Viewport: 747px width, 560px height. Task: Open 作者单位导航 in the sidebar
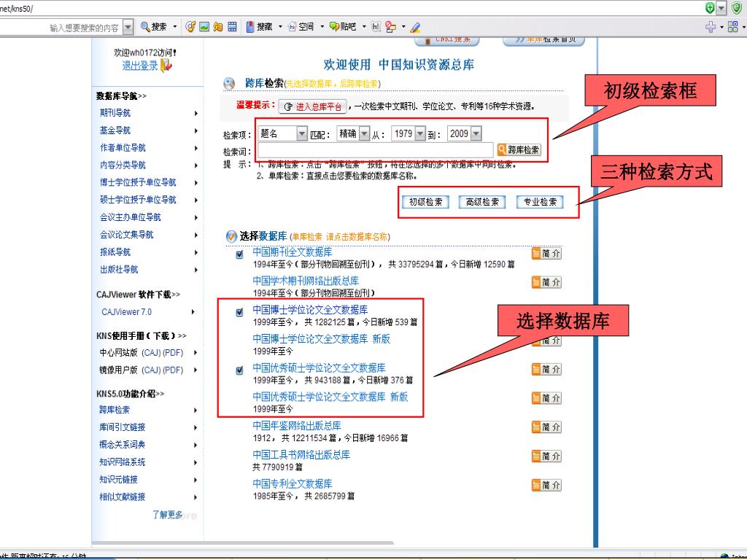tap(123, 148)
